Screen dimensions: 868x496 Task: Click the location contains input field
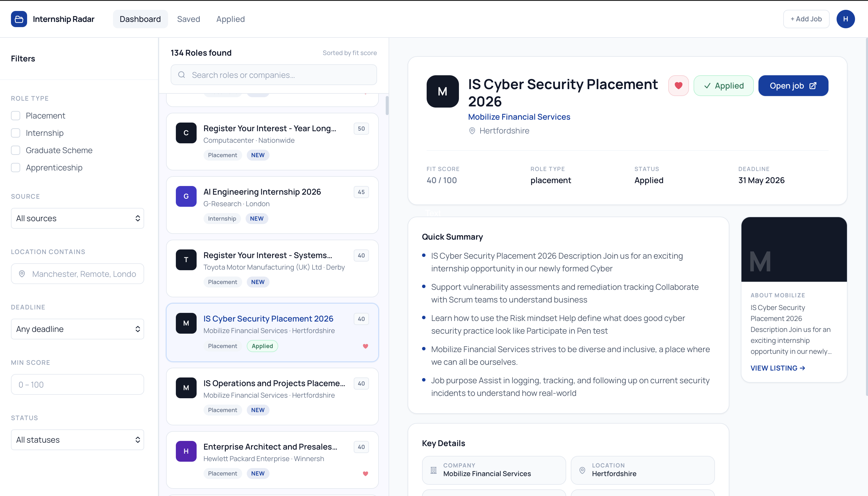point(77,274)
